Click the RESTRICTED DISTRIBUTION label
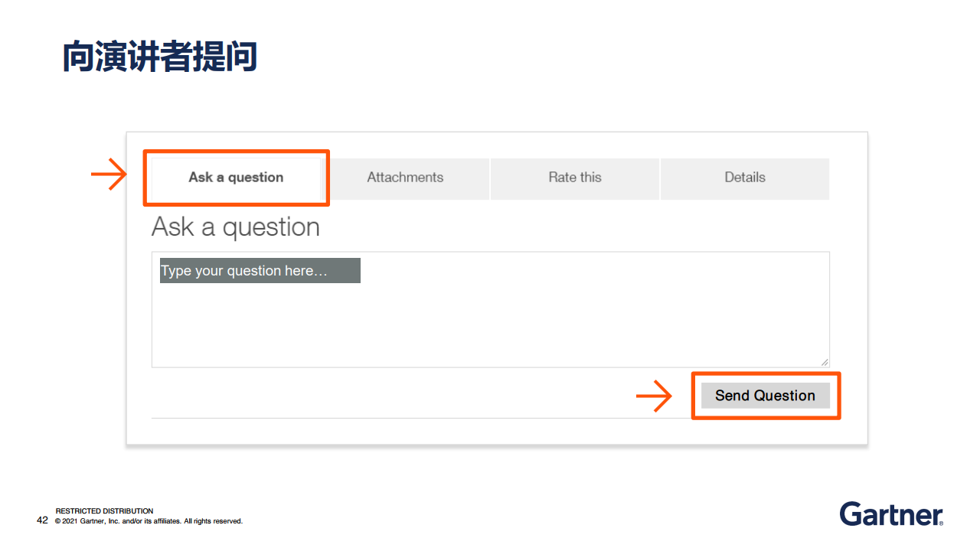This screenshot has height=551, width=980. click(x=104, y=511)
